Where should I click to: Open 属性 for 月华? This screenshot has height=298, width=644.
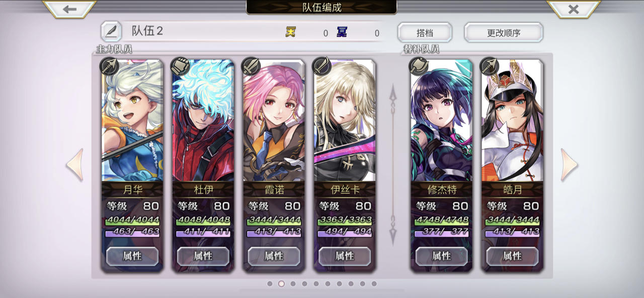pos(132,256)
